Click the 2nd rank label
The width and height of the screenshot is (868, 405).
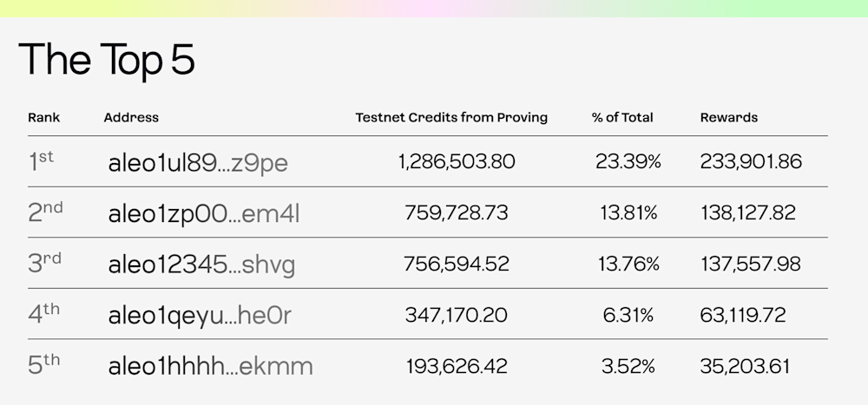pyautogui.click(x=45, y=212)
